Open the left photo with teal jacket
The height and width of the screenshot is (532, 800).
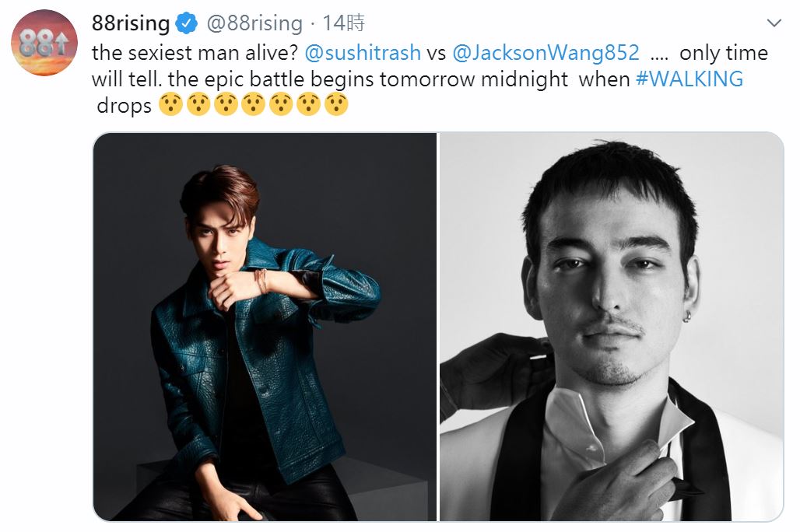click(265, 327)
